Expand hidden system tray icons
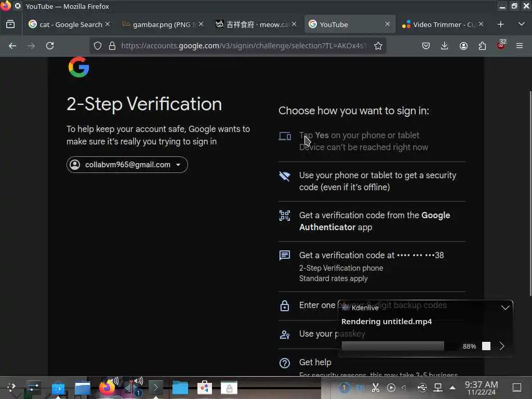The width and height of the screenshot is (532, 399). (x=453, y=388)
